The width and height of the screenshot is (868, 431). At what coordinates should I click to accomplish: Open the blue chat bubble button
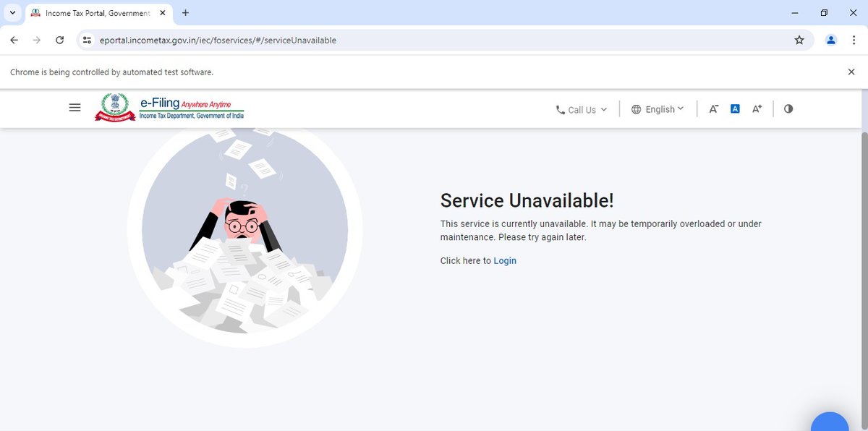(830, 422)
